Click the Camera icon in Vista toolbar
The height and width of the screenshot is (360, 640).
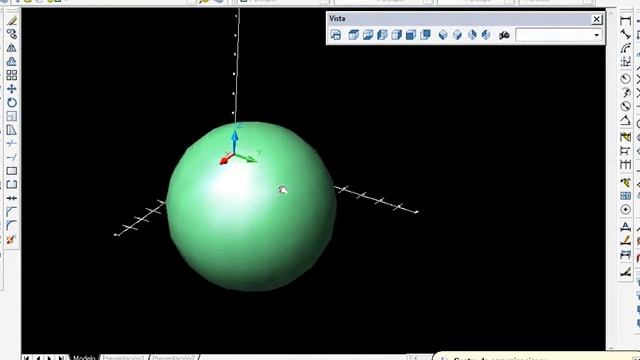(x=504, y=35)
